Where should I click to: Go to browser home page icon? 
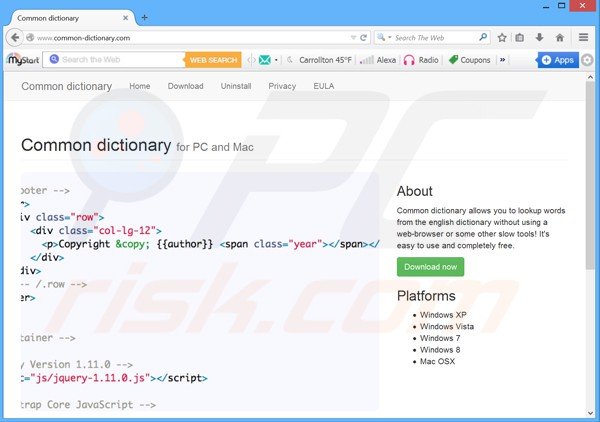click(x=560, y=37)
